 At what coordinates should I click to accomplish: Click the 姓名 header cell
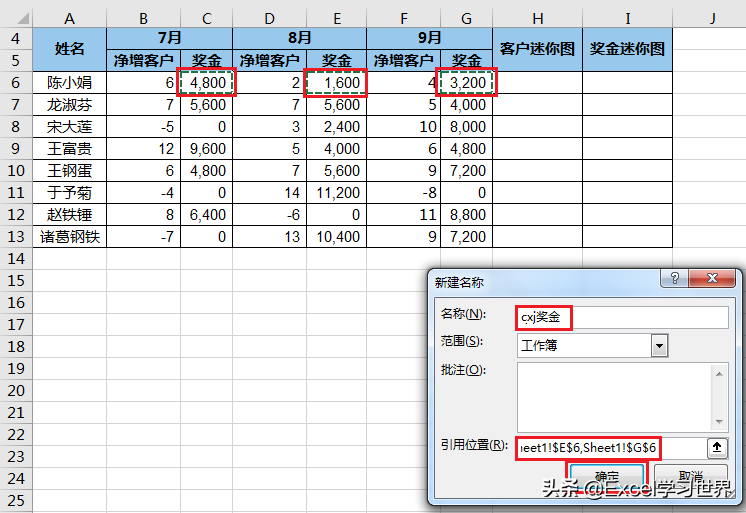click(69, 49)
